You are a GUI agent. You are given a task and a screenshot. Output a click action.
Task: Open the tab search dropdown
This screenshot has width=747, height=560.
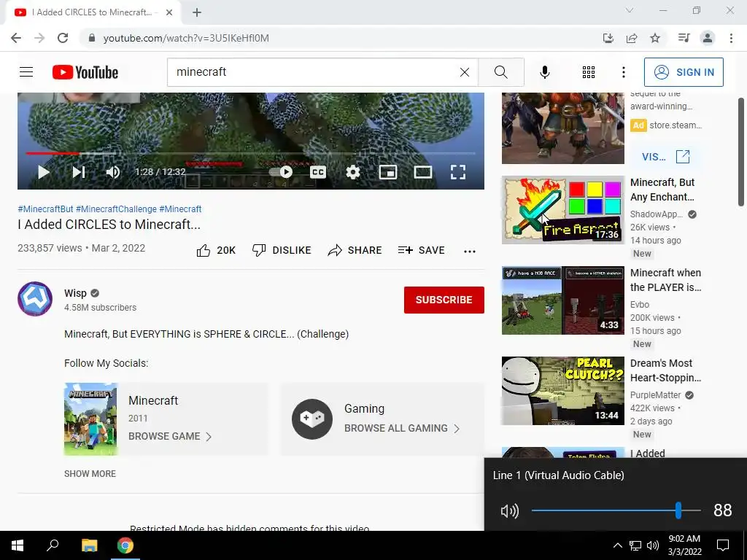tap(630, 10)
